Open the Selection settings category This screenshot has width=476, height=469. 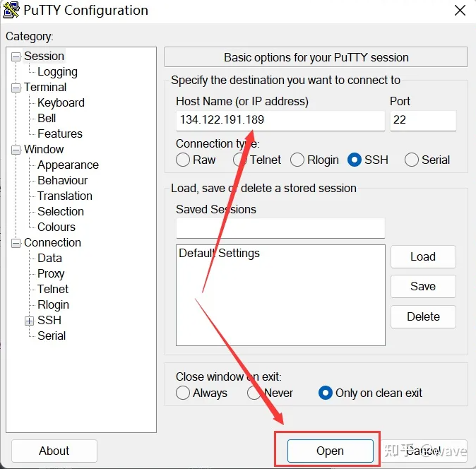(61, 212)
